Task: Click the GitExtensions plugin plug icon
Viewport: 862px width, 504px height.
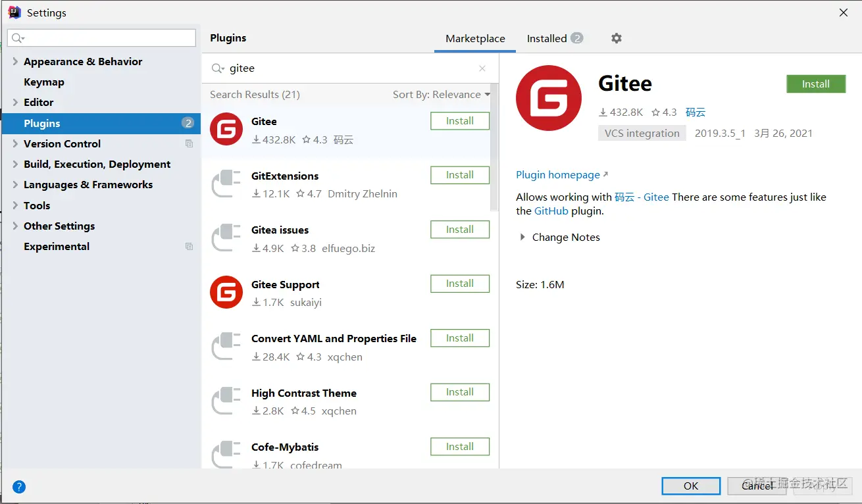Action: click(226, 184)
